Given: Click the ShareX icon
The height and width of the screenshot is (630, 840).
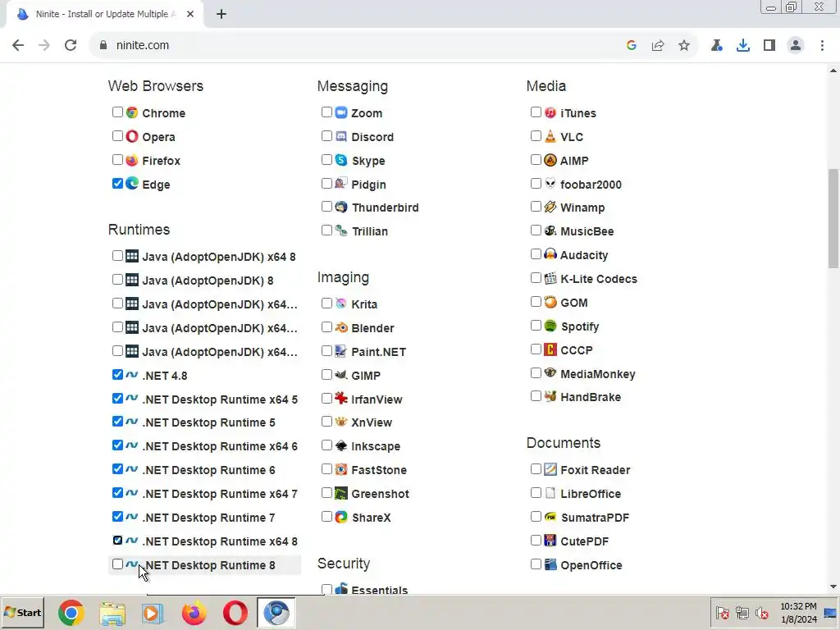Looking at the screenshot, I should click(341, 517).
